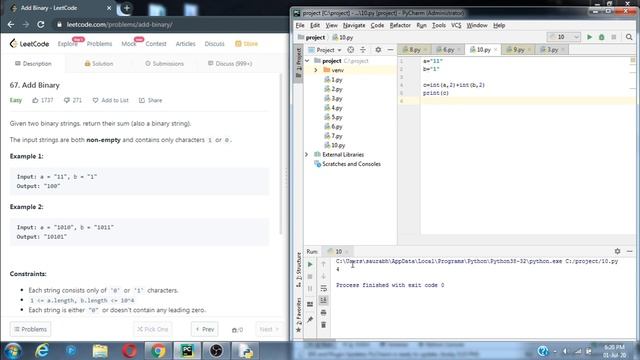Like the problem with thumbs-up 1737
This screenshot has width=640, height=360.
coord(42,100)
